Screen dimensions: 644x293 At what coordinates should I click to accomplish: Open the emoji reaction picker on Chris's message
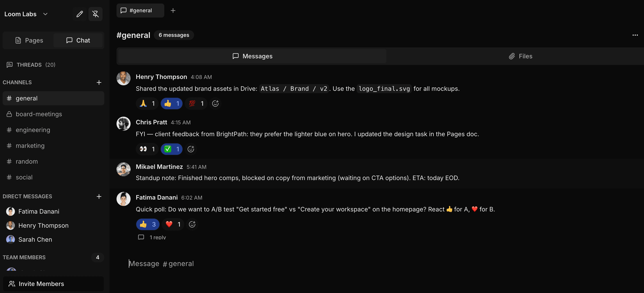click(191, 149)
